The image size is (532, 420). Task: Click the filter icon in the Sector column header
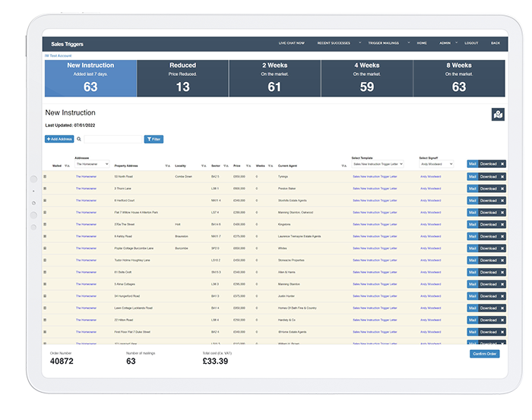pyautogui.click(x=226, y=165)
